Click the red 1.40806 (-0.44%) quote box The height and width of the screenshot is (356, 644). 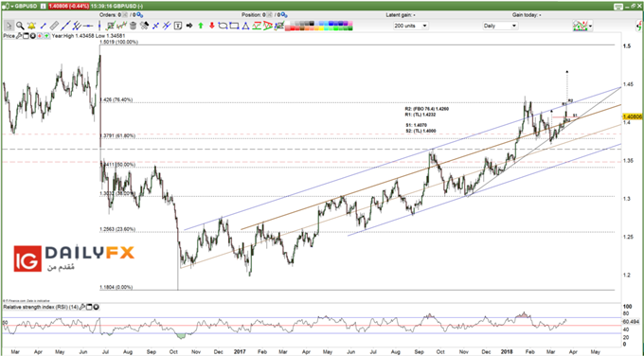point(68,7)
